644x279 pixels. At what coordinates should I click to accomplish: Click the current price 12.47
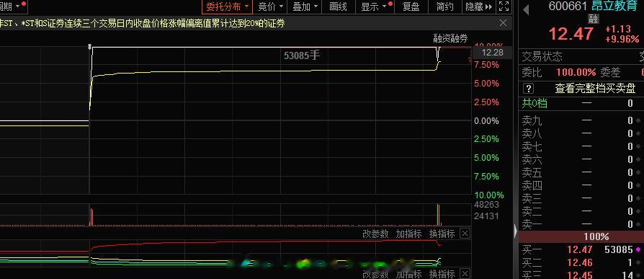pos(571,34)
